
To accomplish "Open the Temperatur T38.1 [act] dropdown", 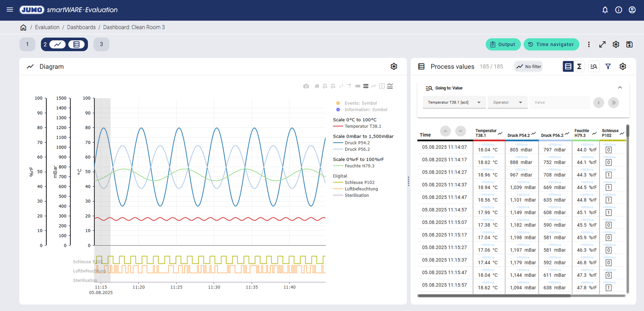I will 454,102.
